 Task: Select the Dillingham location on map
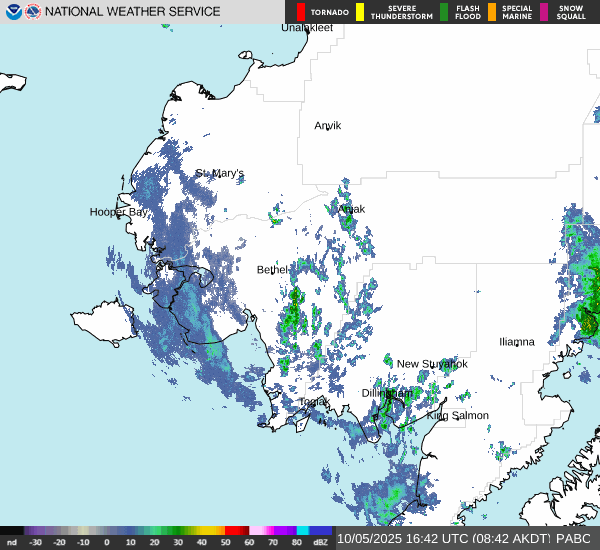(x=386, y=393)
